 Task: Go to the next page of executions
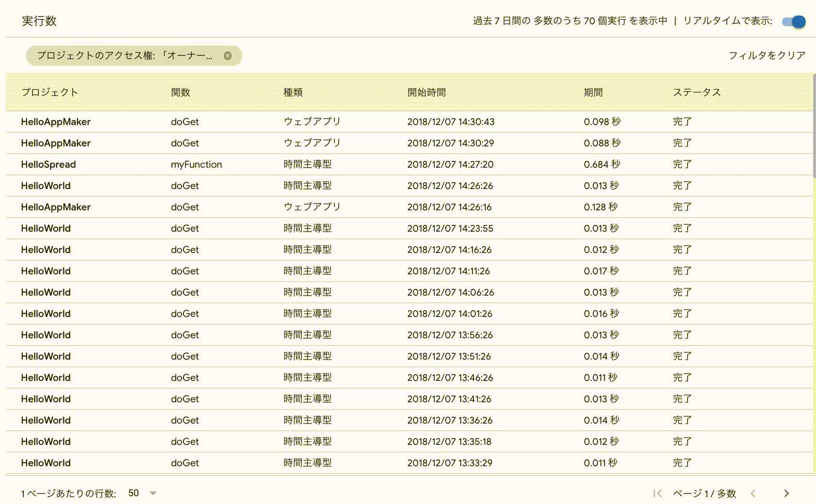(786, 493)
